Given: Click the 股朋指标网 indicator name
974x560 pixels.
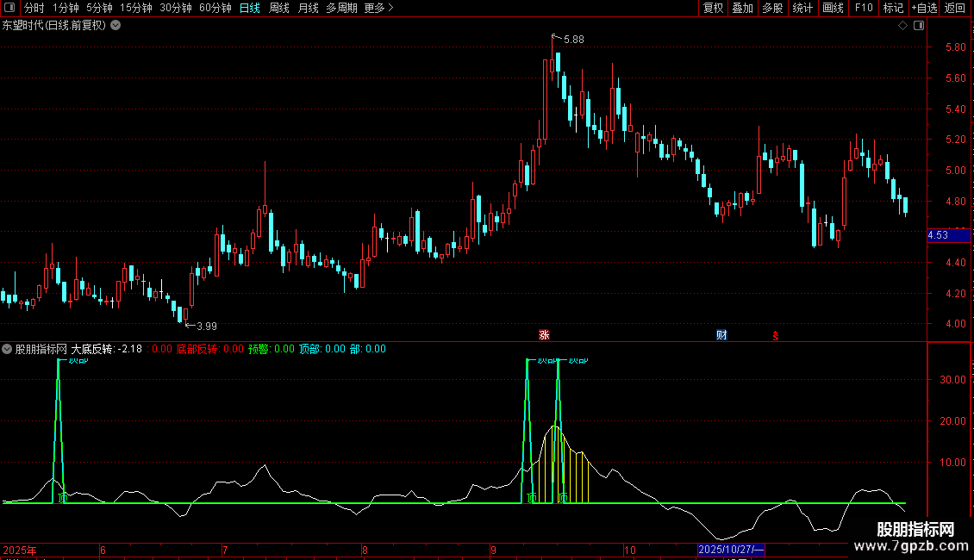Looking at the screenshot, I should [x=41, y=349].
